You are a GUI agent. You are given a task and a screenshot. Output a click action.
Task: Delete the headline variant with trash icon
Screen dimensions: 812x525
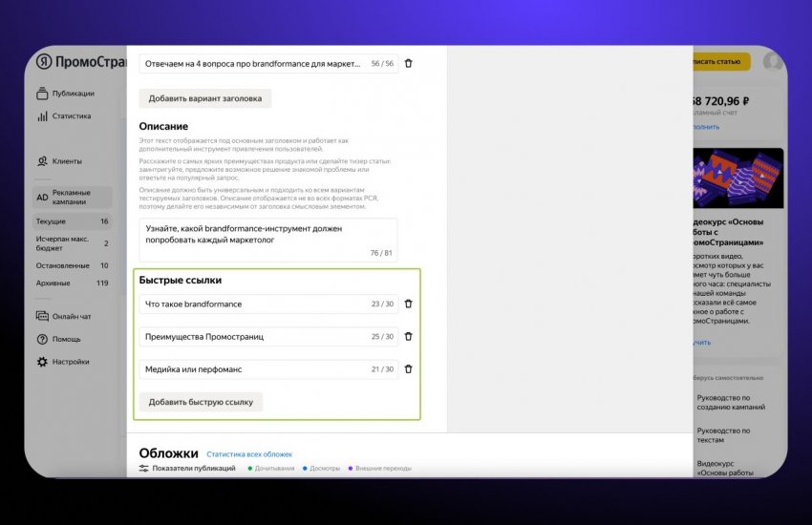click(409, 63)
